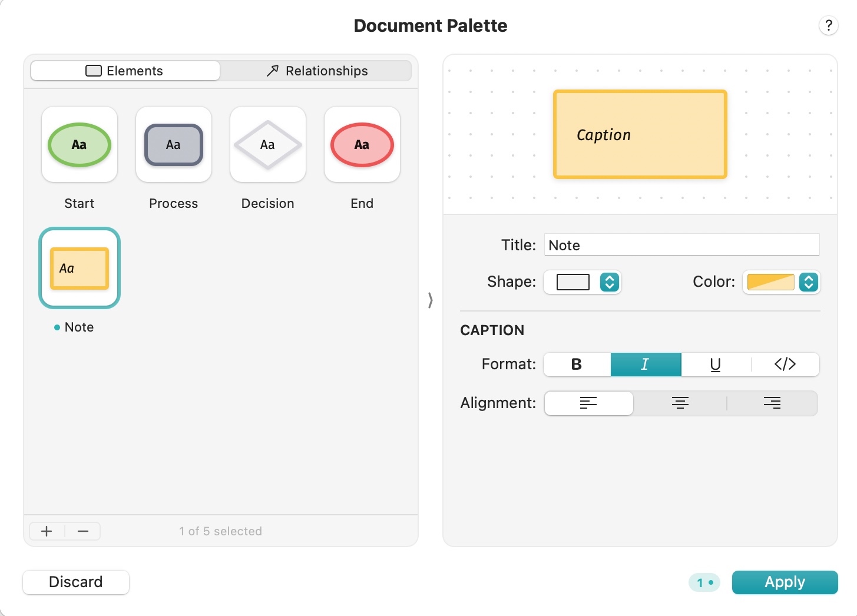Add a new element with plus button
This screenshot has height=616, width=857.
pos(47,531)
